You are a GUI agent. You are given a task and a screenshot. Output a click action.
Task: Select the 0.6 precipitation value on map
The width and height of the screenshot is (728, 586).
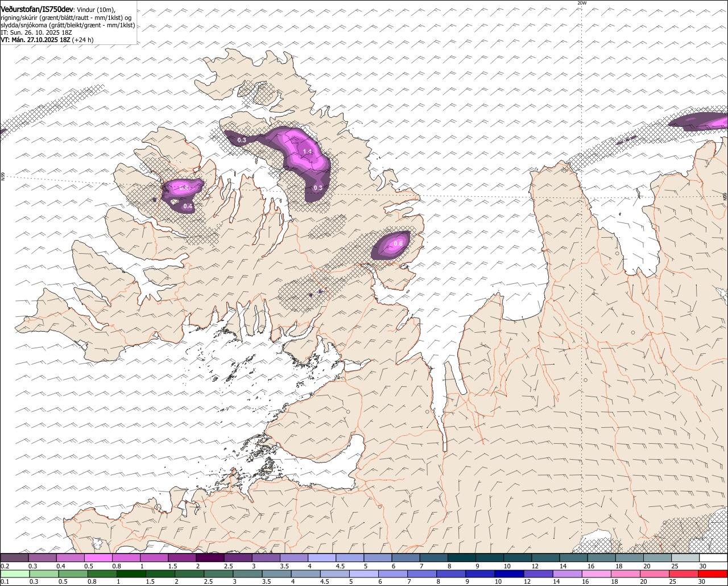398,244
